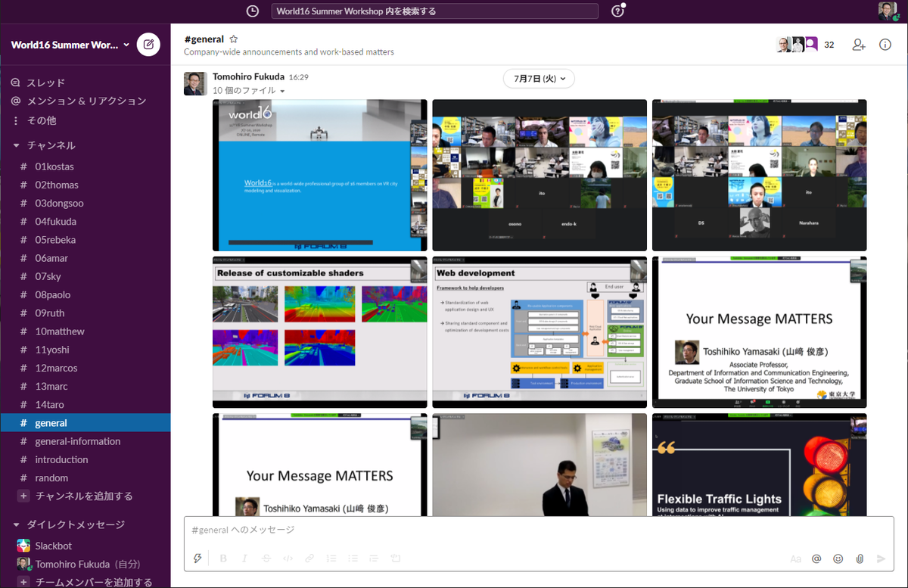Open the 7月7日 (火) date dropdown

[x=539, y=78]
